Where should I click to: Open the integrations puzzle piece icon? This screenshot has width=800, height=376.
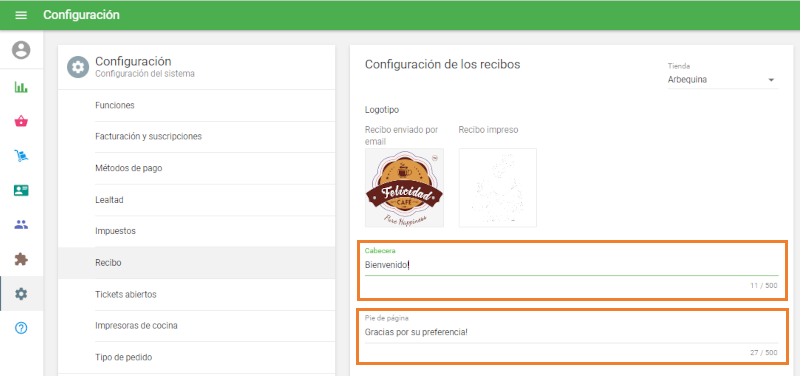[21, 259]
